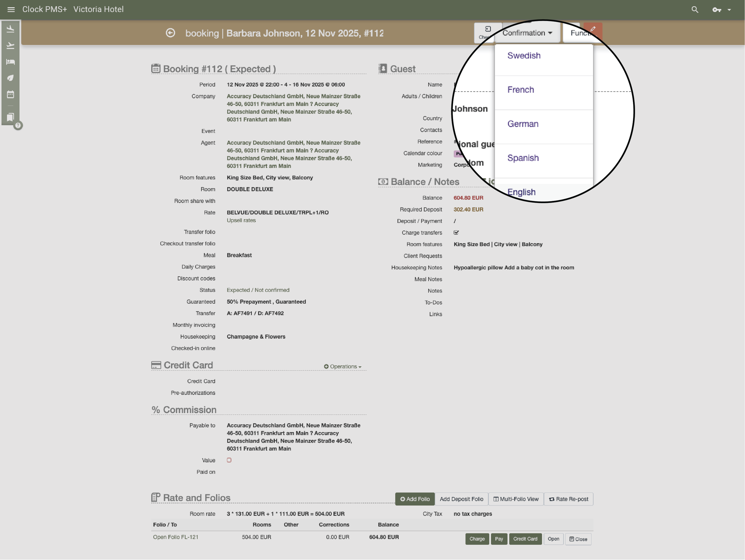
Task: Click the Add Folio button
Action: coord(414,499)
